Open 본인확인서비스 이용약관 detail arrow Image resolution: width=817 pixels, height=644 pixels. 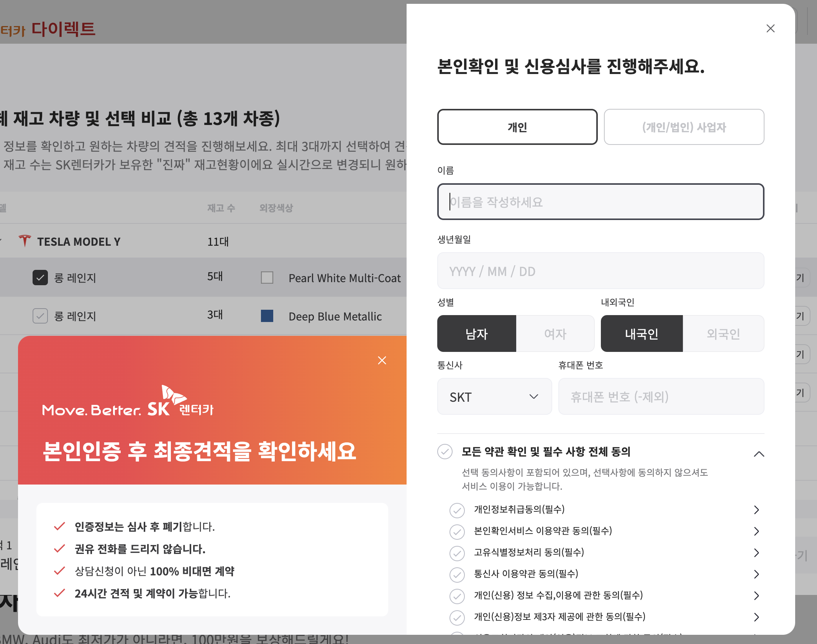pos(756,531)
